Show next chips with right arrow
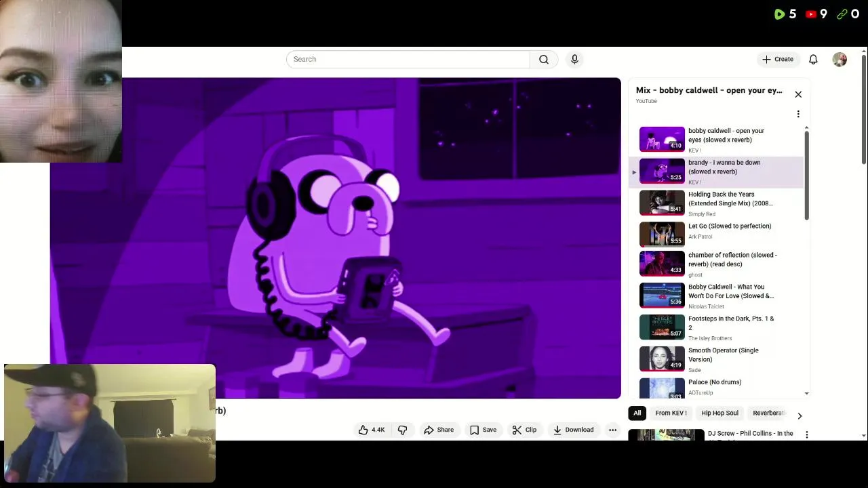 point(800,415)
